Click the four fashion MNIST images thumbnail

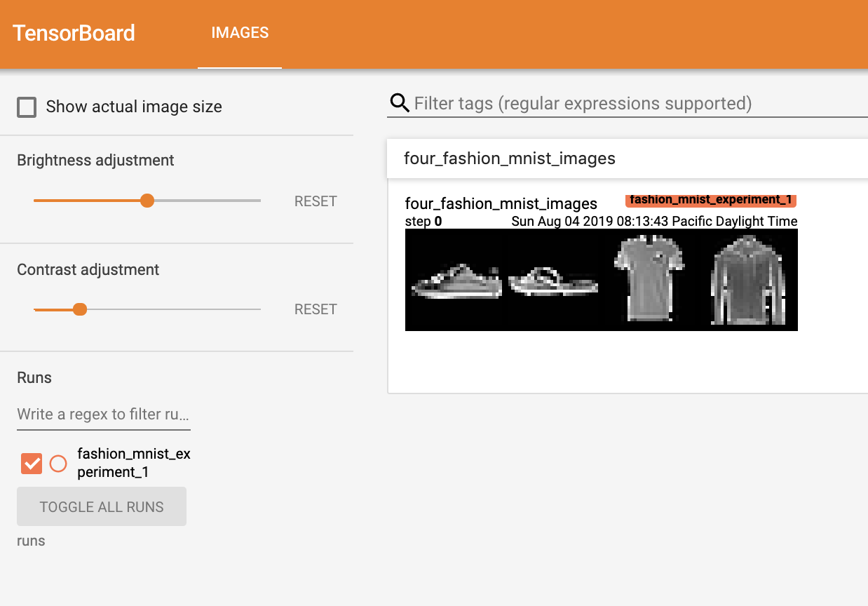click(602, 279)
